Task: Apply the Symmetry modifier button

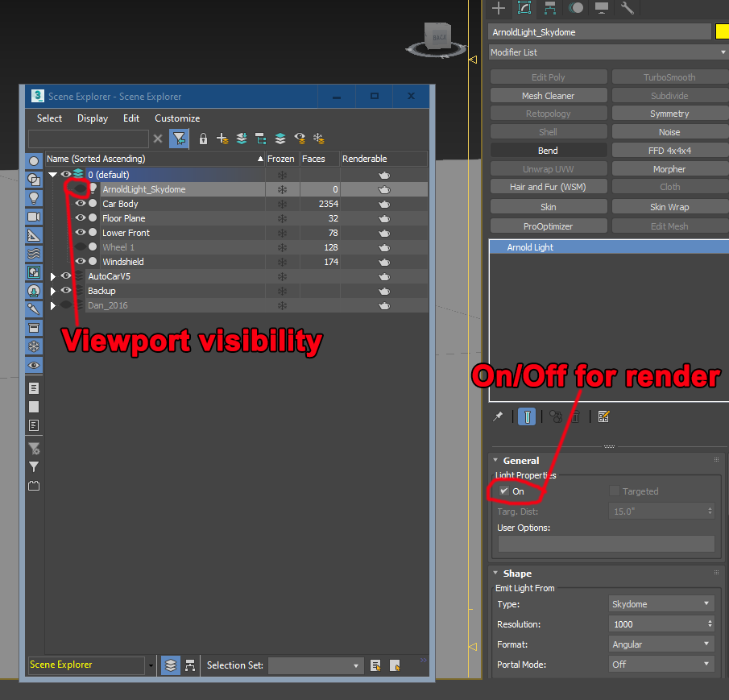Action: pos(669,114)
